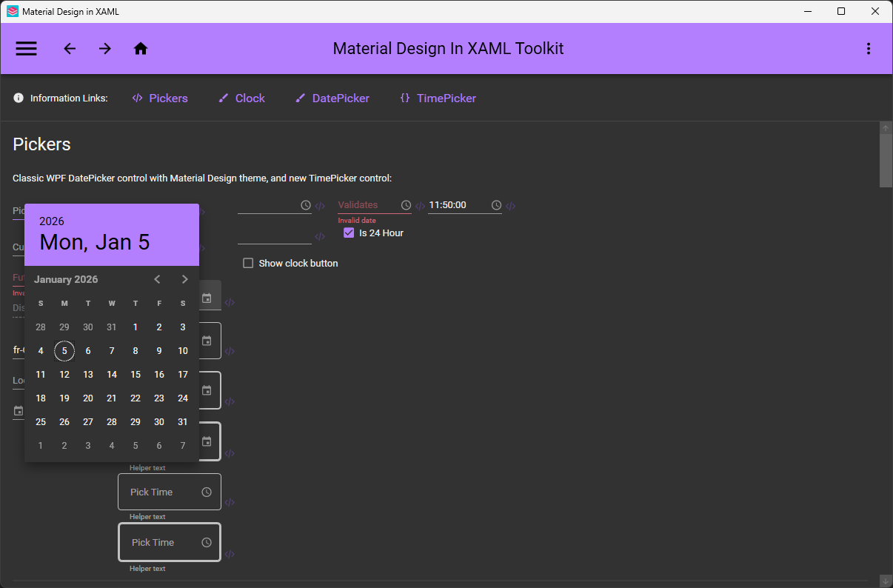Go to next month in calendar
The image size is (893, 588).
[x=185, y=279]
